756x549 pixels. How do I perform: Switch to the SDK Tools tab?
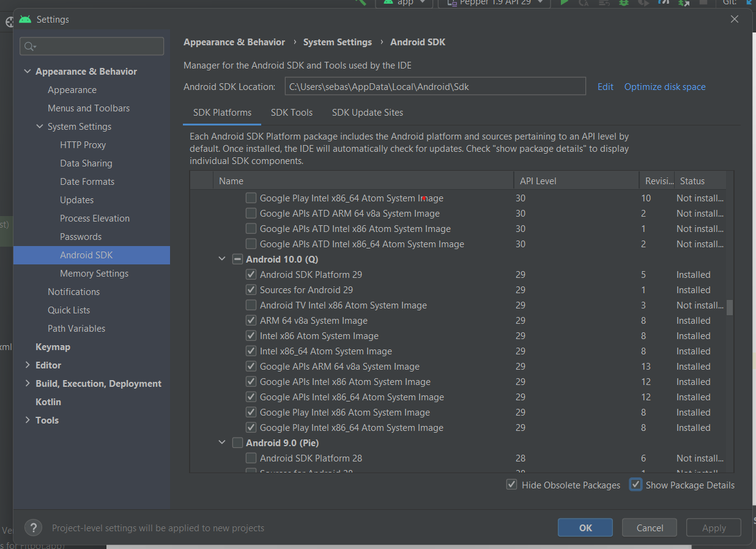click(292, 113)
